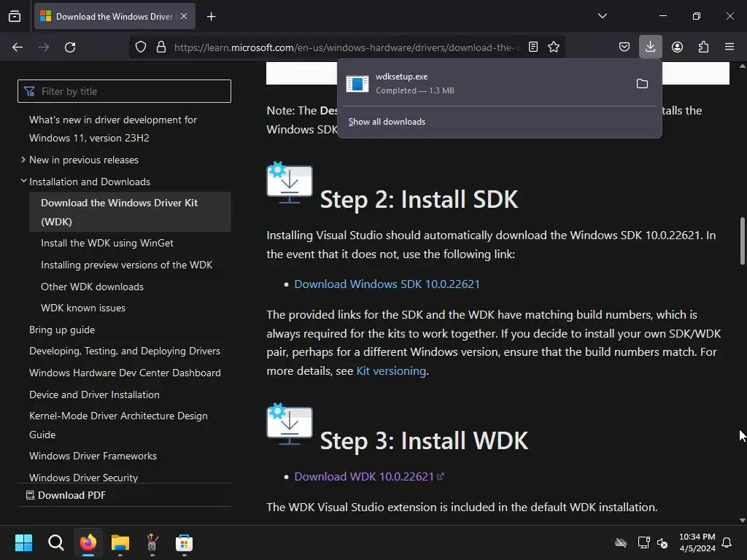The width and height of the screenshot is (747, 560).
Task: Open Windows Hardware Dev Center Dashboard
Action: pos(125,373)
